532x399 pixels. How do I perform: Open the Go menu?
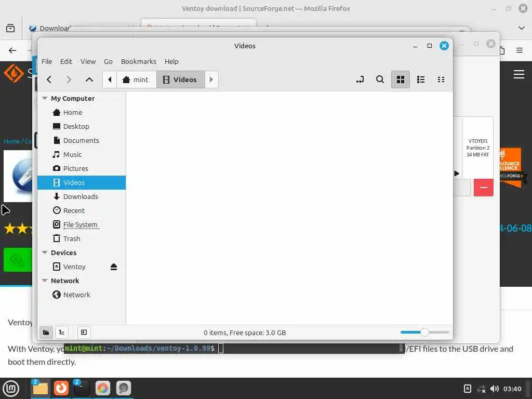click(108, 61)
